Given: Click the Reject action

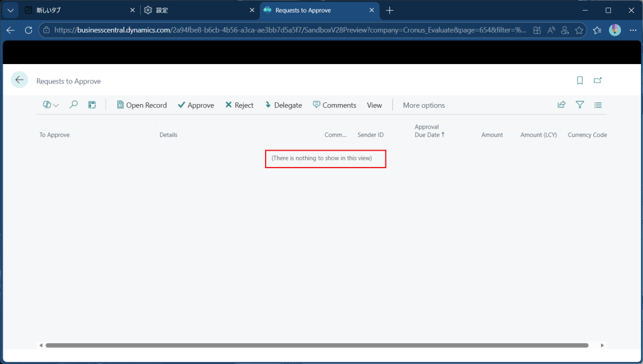Looking at the screenshot, I should [x=239, y=105].
